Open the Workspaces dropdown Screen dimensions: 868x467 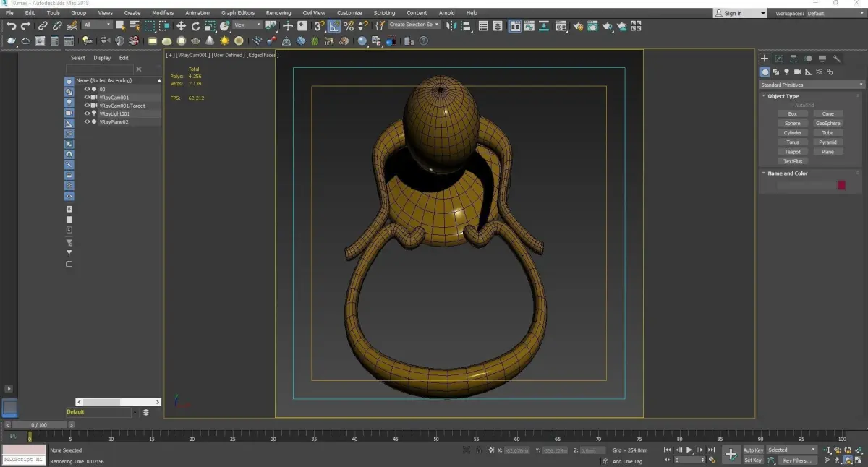(833, 13)
